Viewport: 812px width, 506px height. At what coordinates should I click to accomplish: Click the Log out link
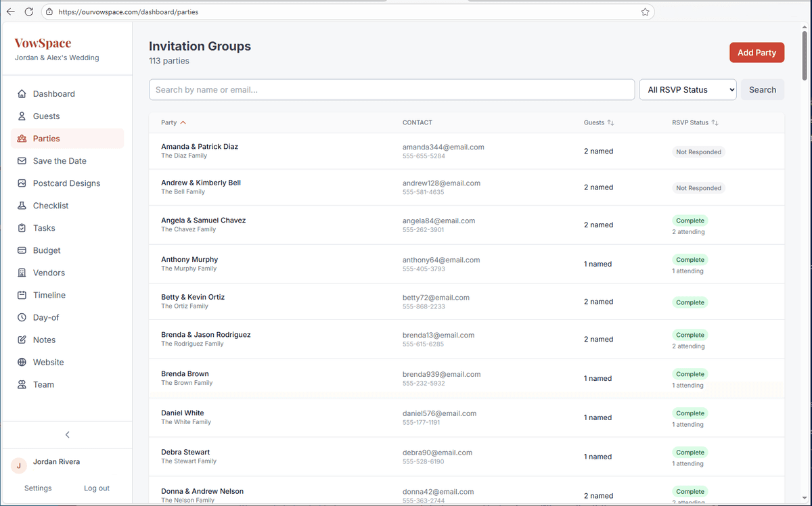[96, 488]
